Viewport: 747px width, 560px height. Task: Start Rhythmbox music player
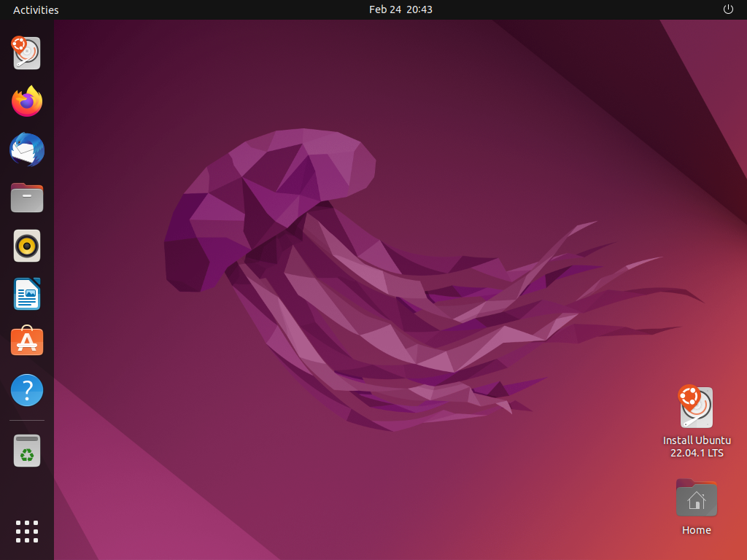pos(27,246)
